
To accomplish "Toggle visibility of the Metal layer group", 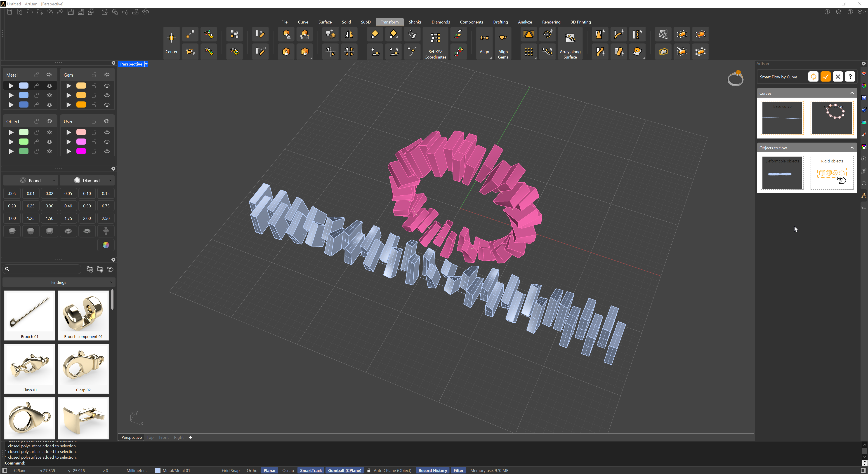I will tap(49, 75).
